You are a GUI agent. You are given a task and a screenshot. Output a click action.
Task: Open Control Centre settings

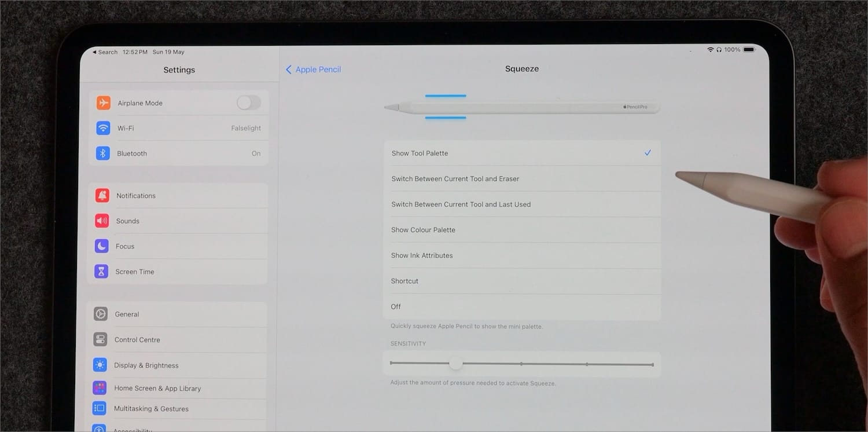click(176, 339)
